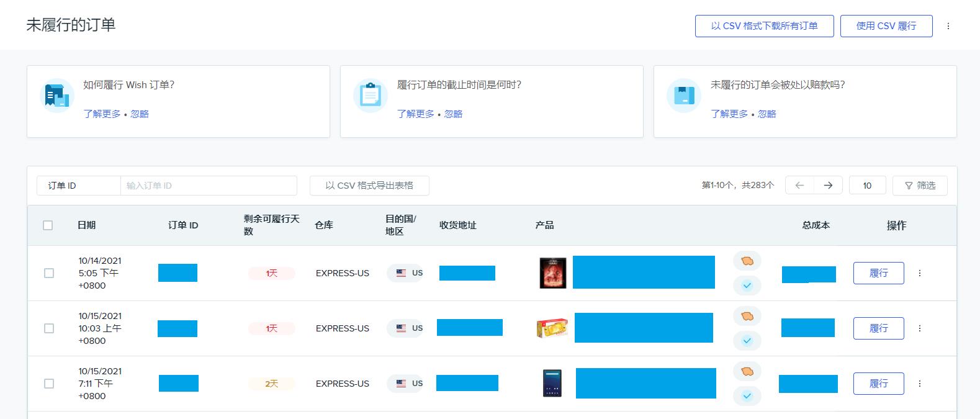
Task: Click the package penalty info icon
Action: tap(683, 96)
